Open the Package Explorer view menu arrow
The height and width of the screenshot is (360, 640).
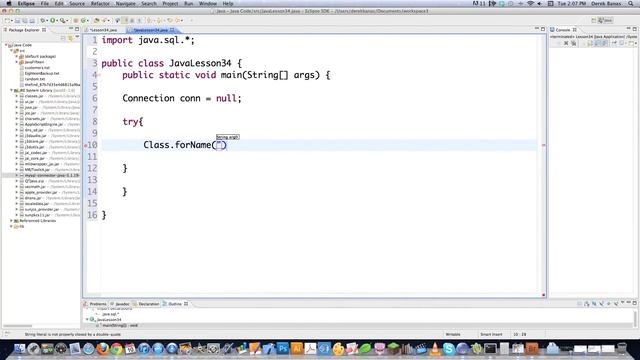click(77, 38)
